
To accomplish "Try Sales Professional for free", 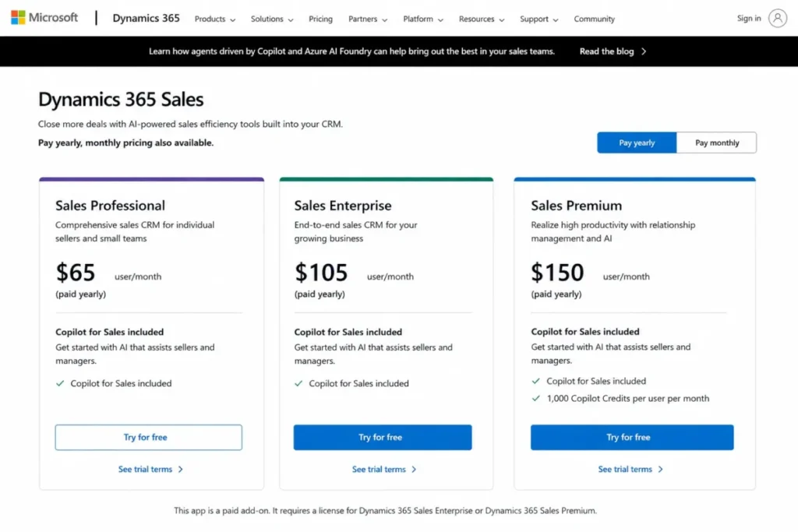I will [149, 438].
